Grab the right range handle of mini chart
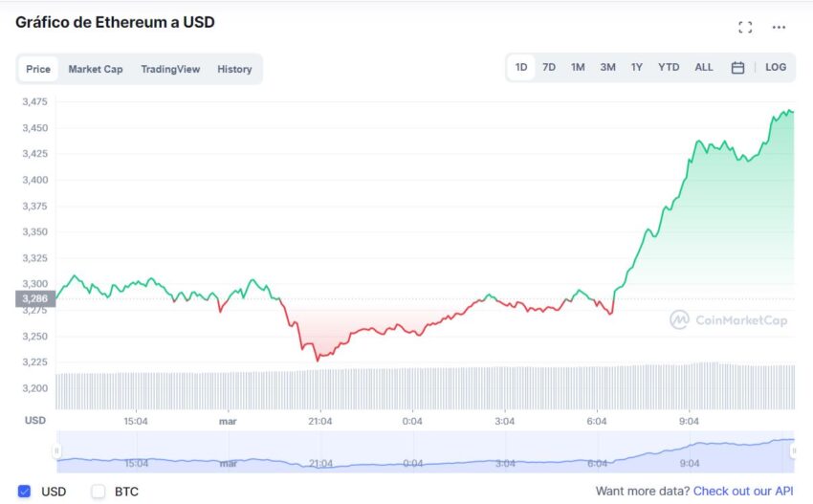813x504 pixels. (793, 451)
